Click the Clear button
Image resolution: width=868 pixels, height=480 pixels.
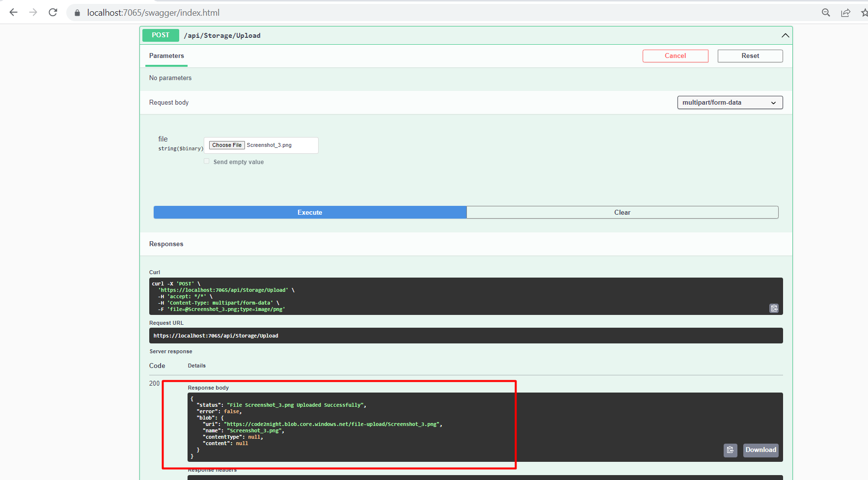tap(622, 212)
